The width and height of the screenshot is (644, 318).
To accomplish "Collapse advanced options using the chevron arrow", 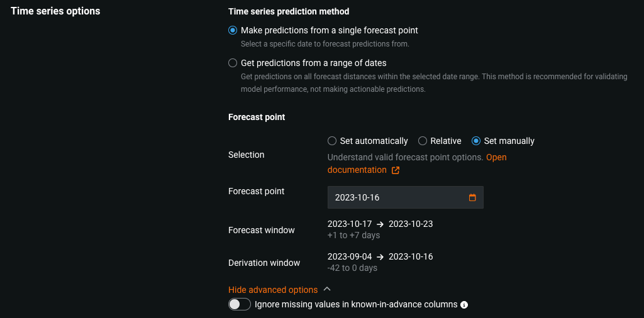I will point(326,289).
